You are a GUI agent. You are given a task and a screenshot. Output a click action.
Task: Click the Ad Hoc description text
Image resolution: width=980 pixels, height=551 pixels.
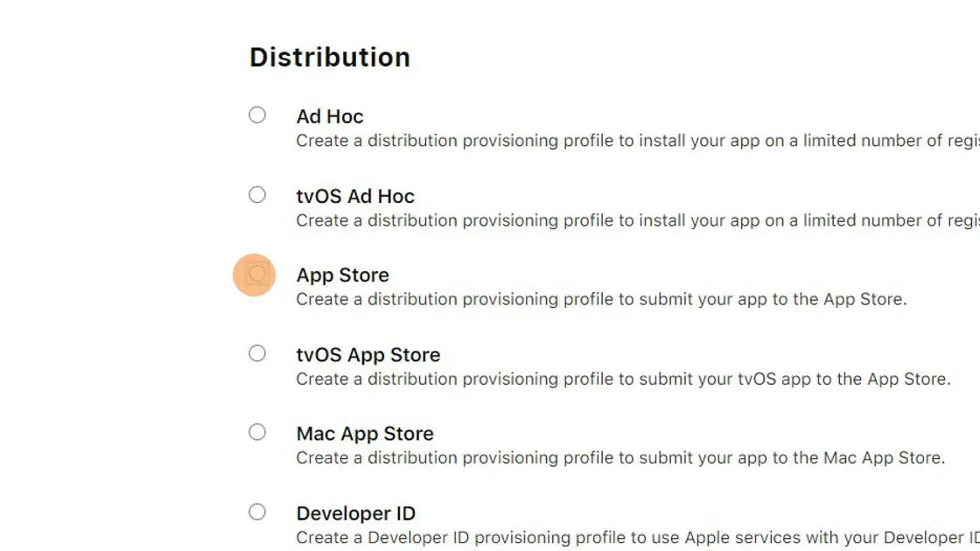pyautogui.click(x=612, y=140)
